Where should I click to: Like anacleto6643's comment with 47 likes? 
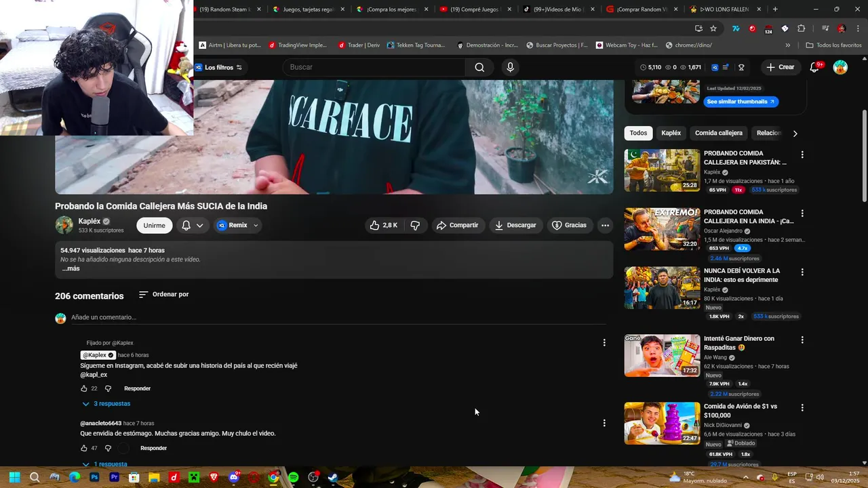click(x=84, y=448)
